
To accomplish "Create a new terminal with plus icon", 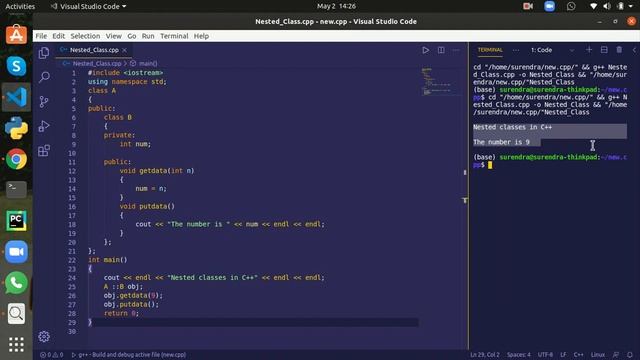I will (589, 50).
